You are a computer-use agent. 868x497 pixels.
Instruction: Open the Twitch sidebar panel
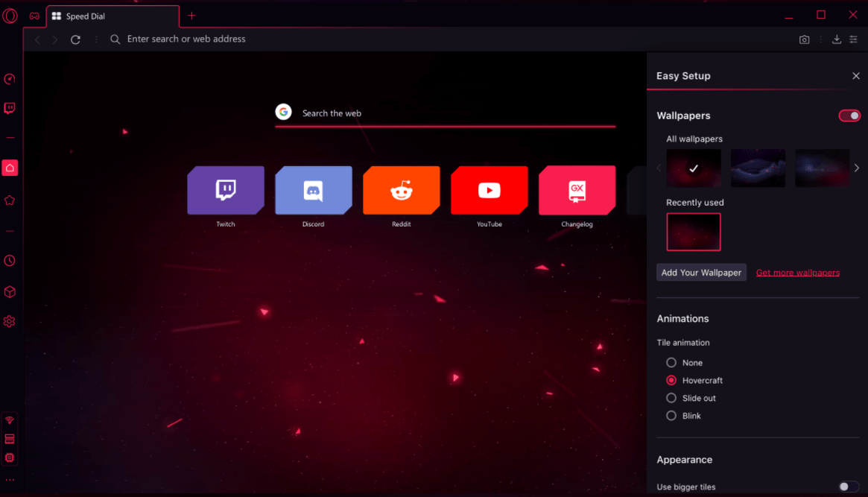point(10,108)
